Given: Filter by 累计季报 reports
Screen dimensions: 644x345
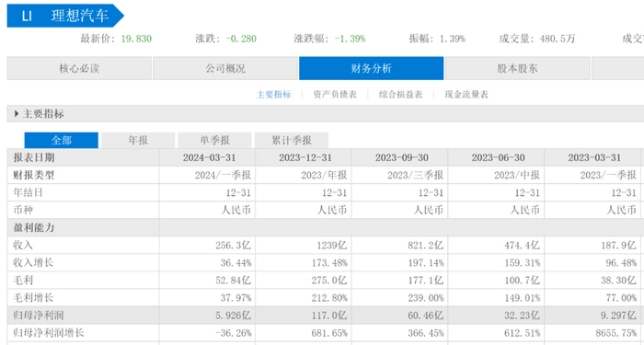Looking at the screenshot, I should click(x=292, y=141).
